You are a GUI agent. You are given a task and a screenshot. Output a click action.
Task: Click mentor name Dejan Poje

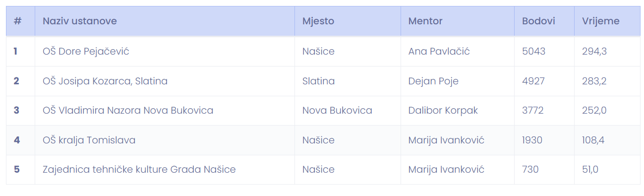pyautogui.click(x=433, y=81)
